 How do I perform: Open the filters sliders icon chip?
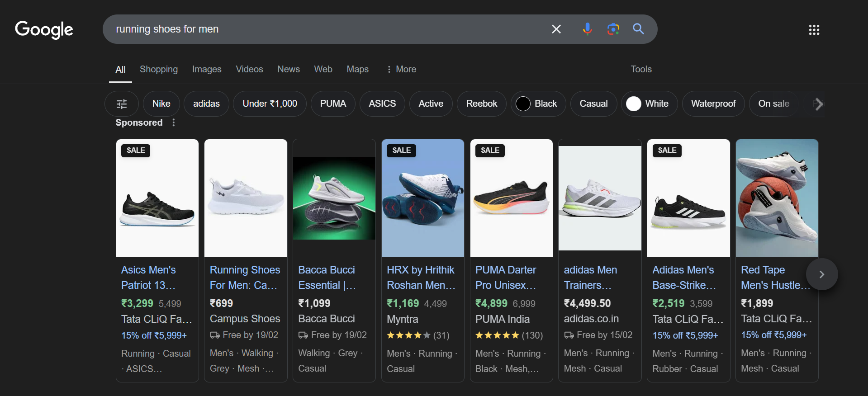(122, 104)
